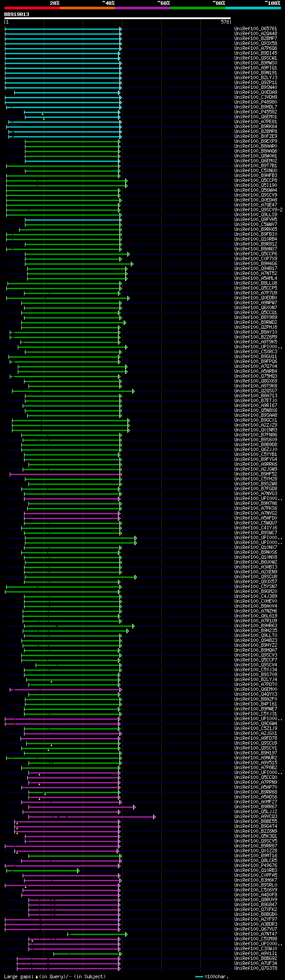The width and height of the screenshot is (285, 980).
Task: Select alignment label UniRef100_Q4QYX3
Action: pyautogui.click(x=256, y=694)
